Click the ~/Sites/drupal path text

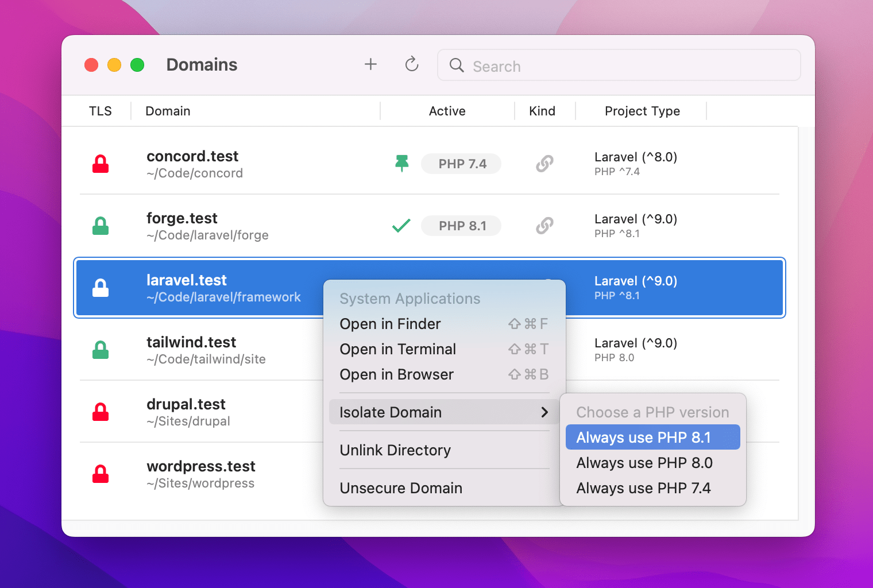188,421
